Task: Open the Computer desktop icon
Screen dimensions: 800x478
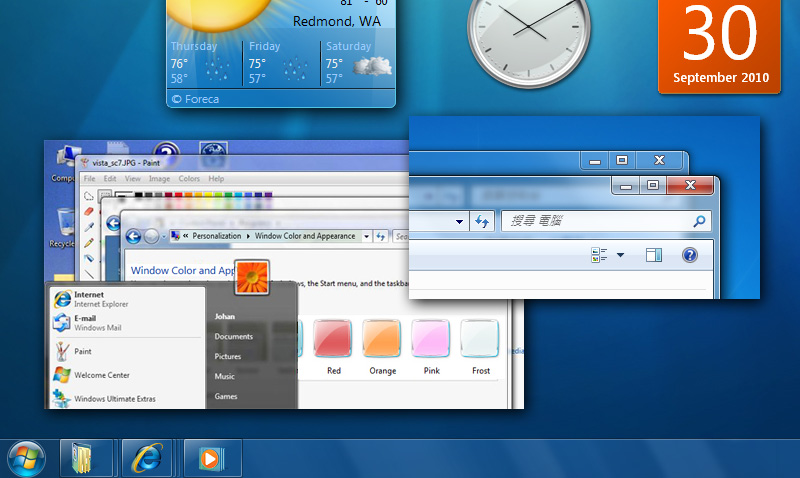Action: click(x=64, y=163)
